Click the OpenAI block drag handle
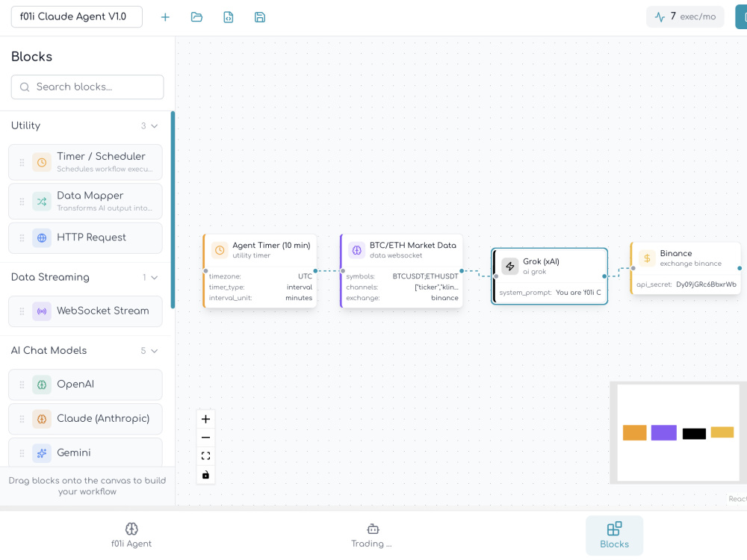Image resolution: width=747 pixels, height=560 pixels. [22, 385]
